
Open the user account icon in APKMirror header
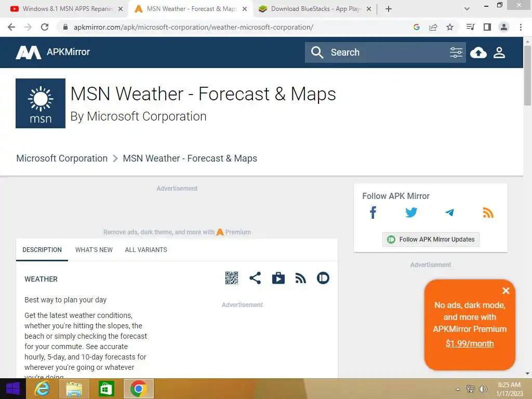click(x=499, y=52)
